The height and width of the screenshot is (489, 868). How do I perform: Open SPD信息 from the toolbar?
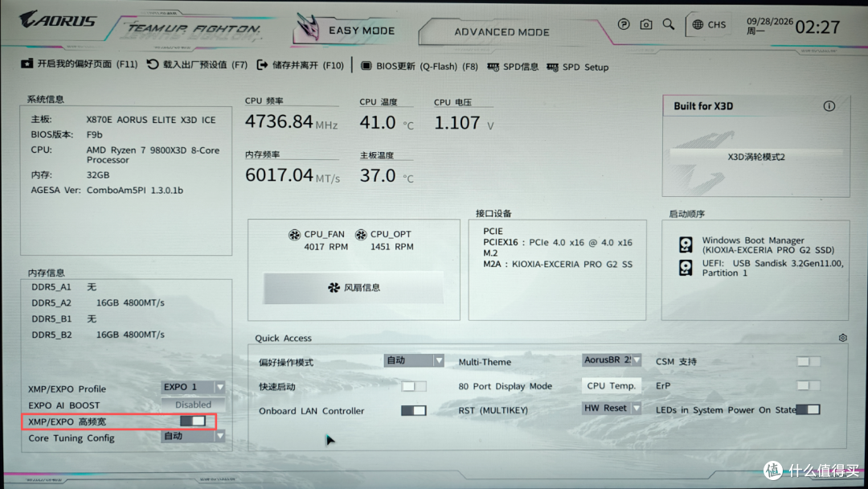pyautogui.click(x=513, y=67)
